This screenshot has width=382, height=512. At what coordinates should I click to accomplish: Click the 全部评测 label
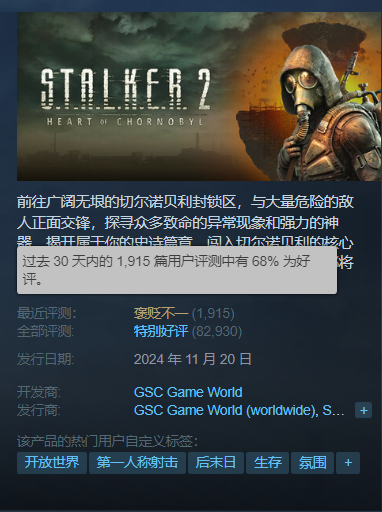click(x=46, y=331)
